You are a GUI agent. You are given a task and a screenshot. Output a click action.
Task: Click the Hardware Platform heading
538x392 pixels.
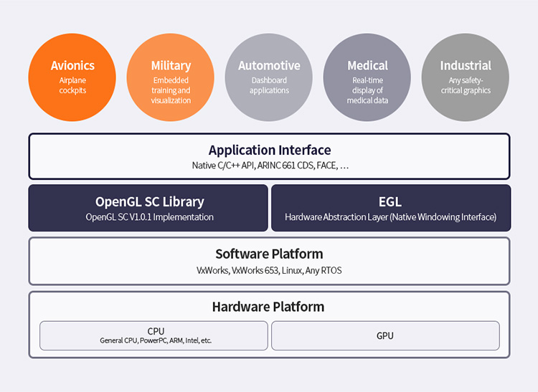(268, 307)
